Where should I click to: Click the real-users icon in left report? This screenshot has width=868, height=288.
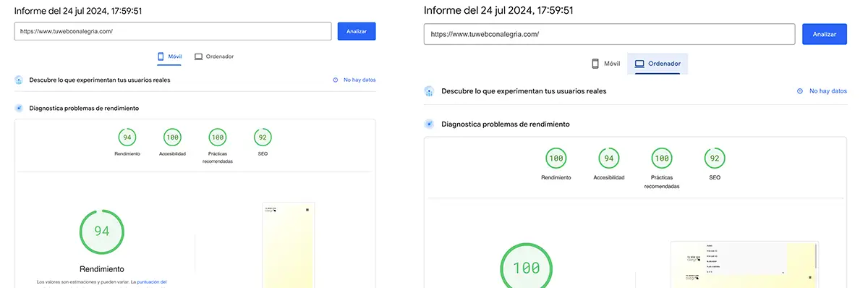[20, 80]
